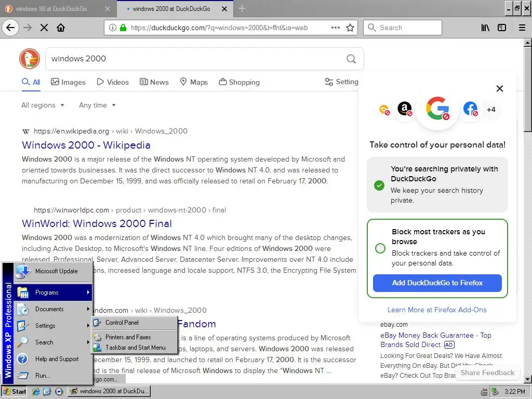
Task: Open the Firefox hamburger menu
Action: (522, 28)
